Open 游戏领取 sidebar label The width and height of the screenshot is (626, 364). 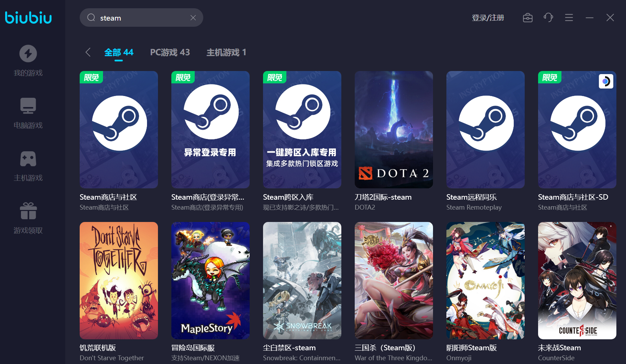[28, 231]
